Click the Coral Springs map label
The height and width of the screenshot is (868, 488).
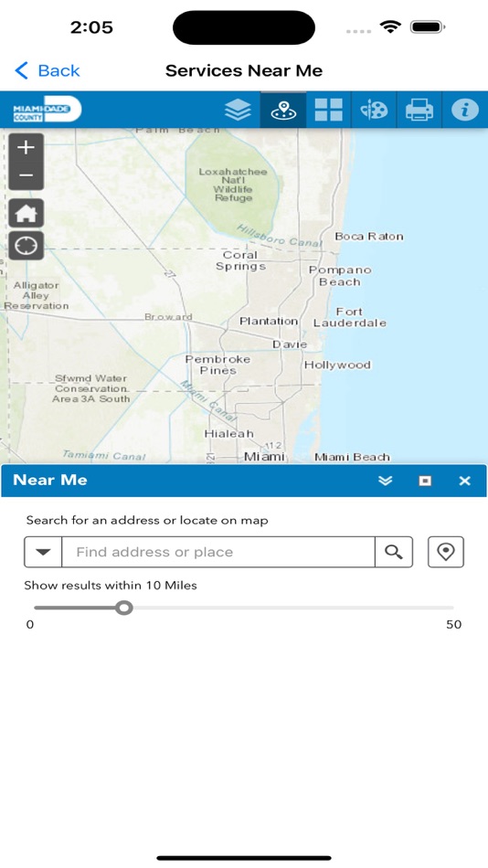point(240,260)
